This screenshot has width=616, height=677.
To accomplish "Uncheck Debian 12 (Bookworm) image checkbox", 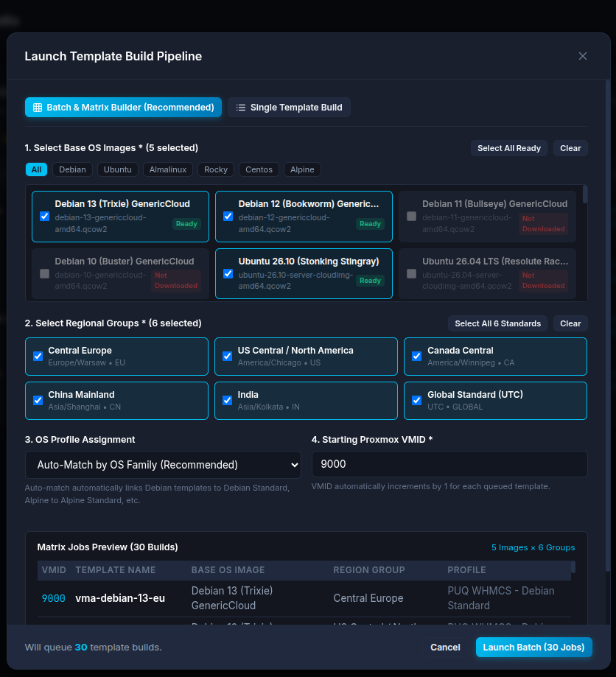I will (x=228, y=217).
